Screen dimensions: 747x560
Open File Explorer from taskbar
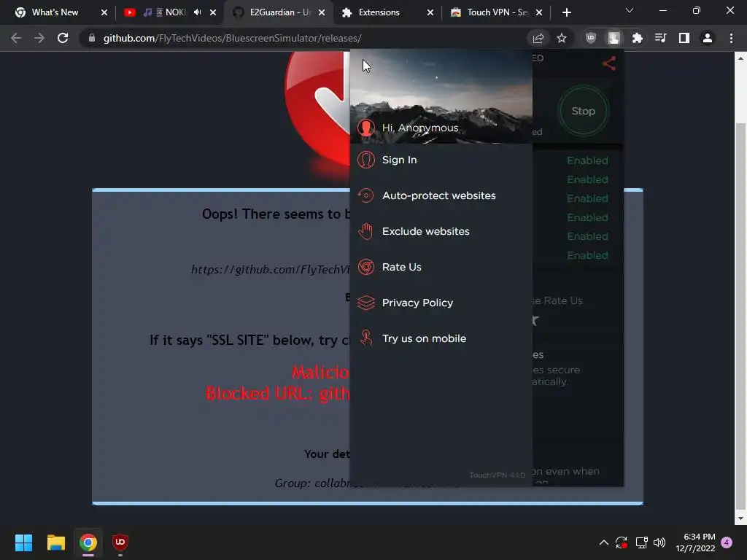click(55, 542)
